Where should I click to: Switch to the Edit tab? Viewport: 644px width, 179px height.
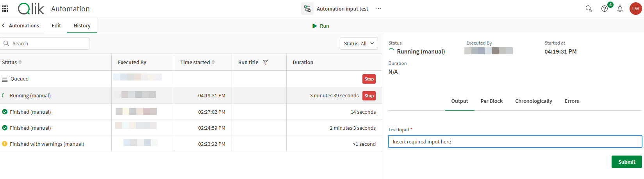pos(56,25)
